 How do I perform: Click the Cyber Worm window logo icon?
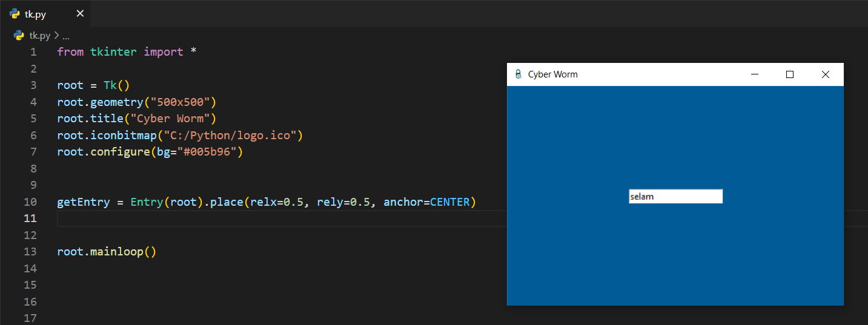(518, 74)
